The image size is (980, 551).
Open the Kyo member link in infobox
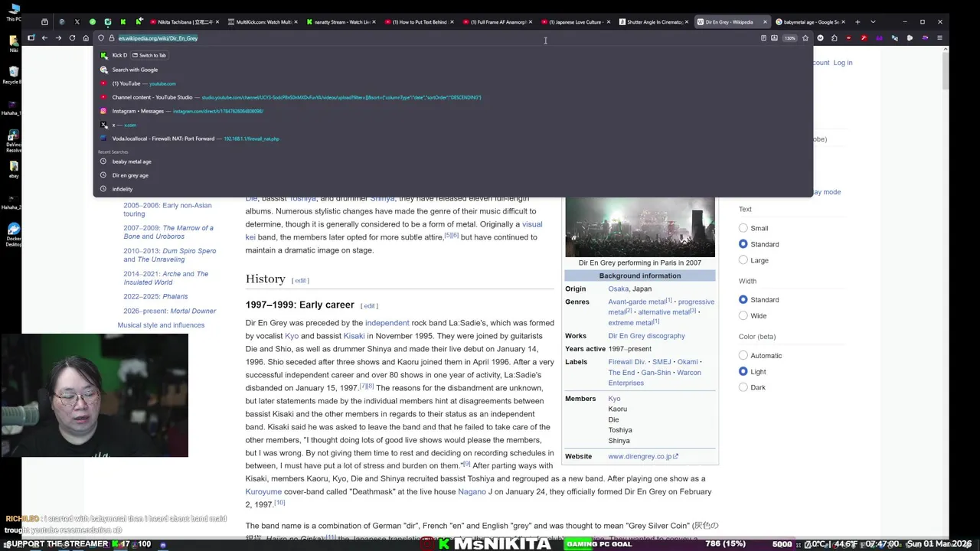click(x=614, y=399)
